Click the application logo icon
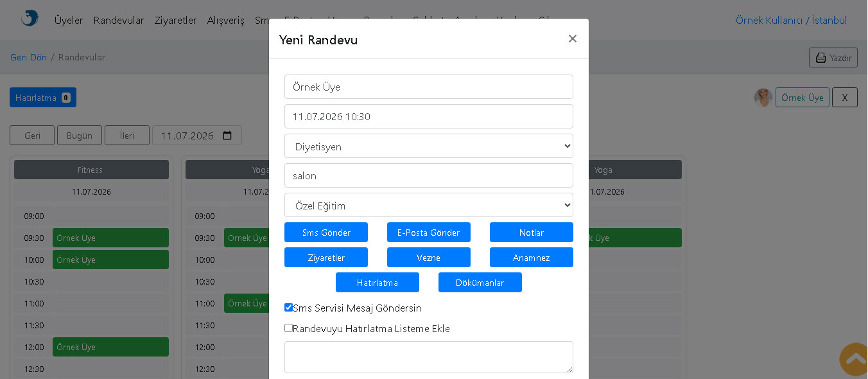The image size is (868, 379). point(30,18)
